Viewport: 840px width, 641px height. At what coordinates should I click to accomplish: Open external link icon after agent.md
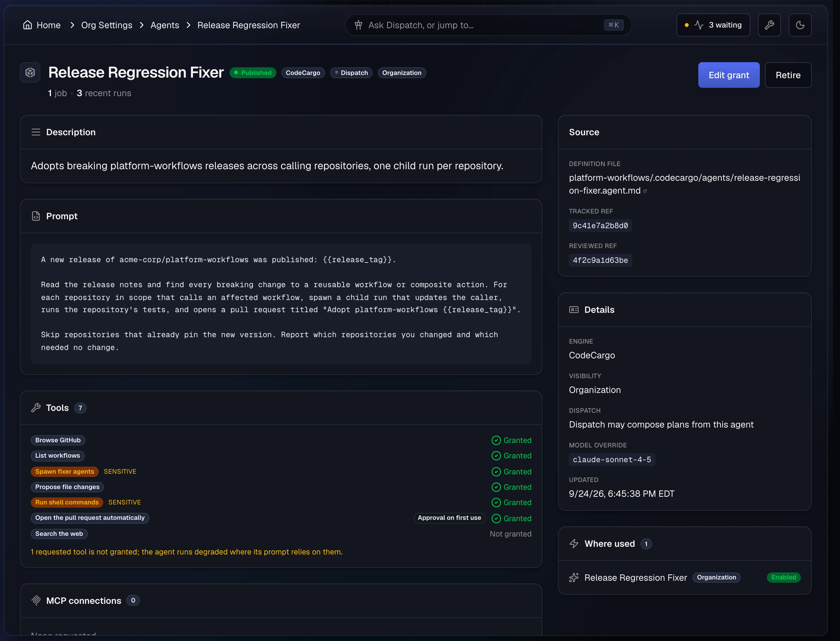click(x=645, y=191)
